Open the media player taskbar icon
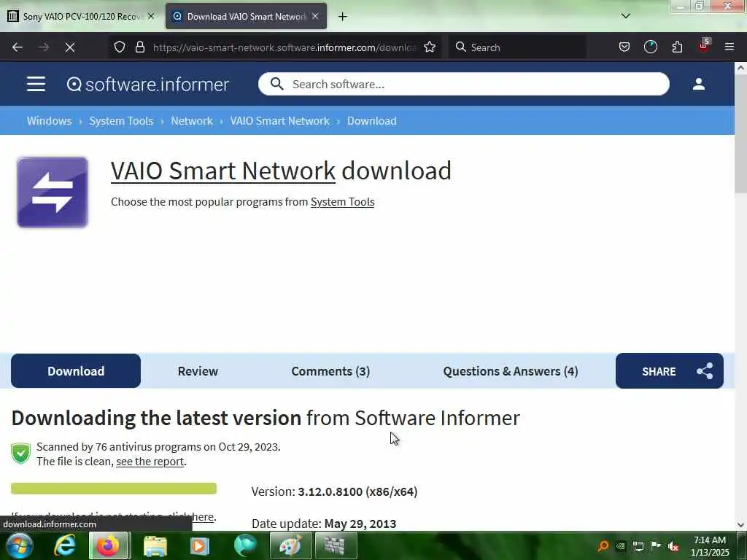Screen dimensions: 747x560 pos(200,545)
